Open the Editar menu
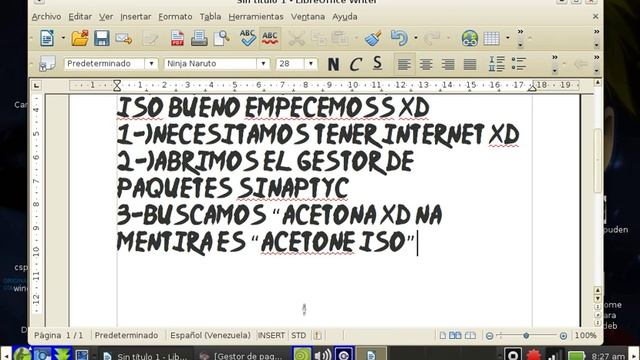 click(80, 17)
